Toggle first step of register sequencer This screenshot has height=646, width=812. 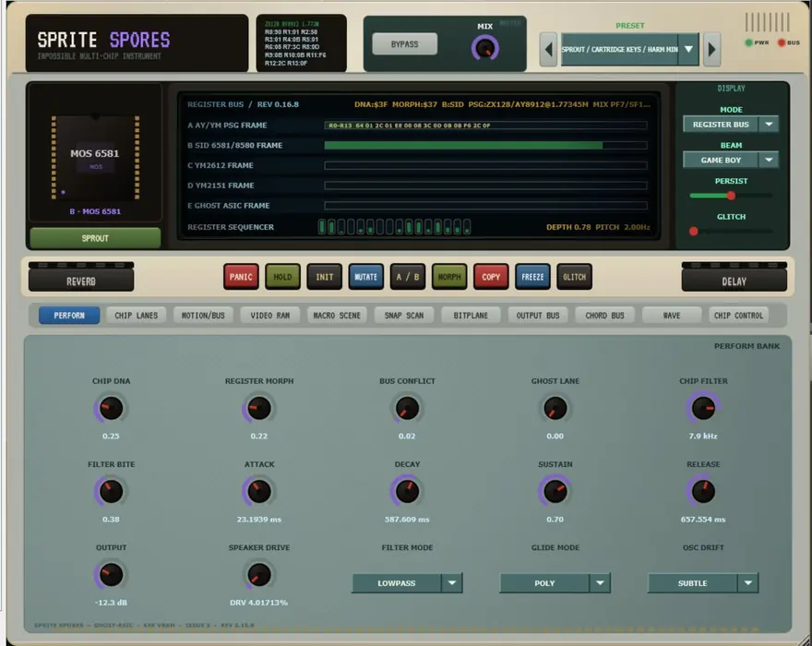pos(322,227)
